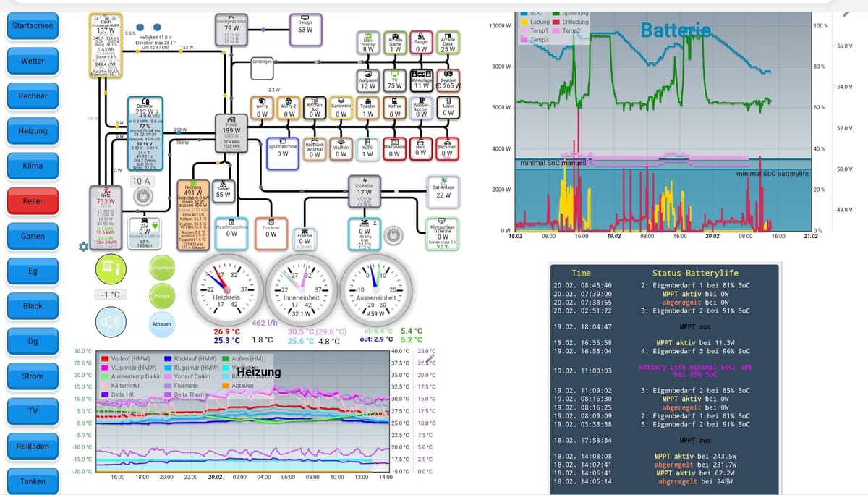Open the Heizung 491 W tile
Viewport: 868px width, 495px height.
(193, 216)
